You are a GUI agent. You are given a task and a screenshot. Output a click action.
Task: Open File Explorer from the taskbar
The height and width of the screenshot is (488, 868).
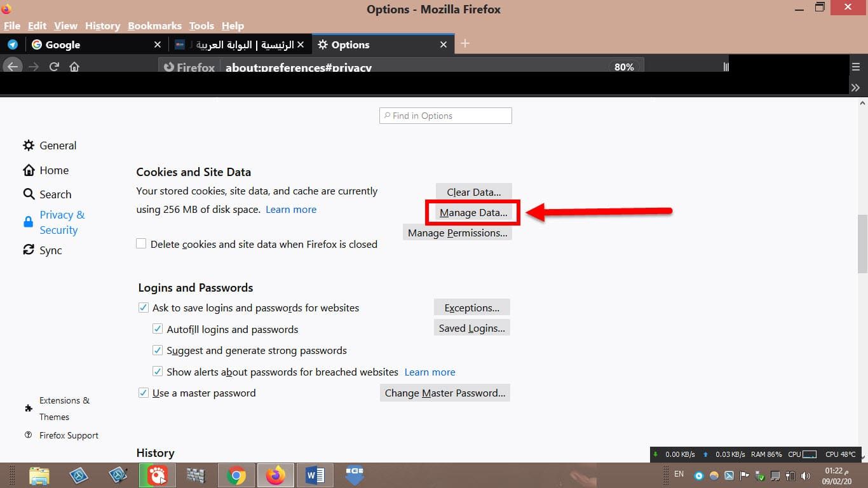[39, 475]
